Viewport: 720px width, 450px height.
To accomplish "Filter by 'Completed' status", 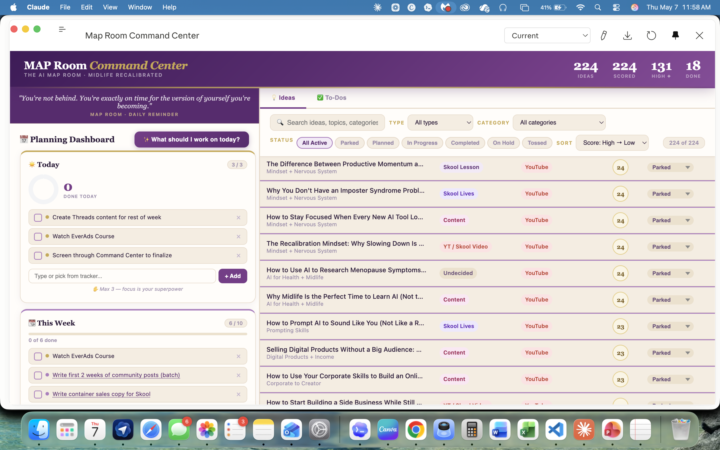I will [x=465, y=143].
